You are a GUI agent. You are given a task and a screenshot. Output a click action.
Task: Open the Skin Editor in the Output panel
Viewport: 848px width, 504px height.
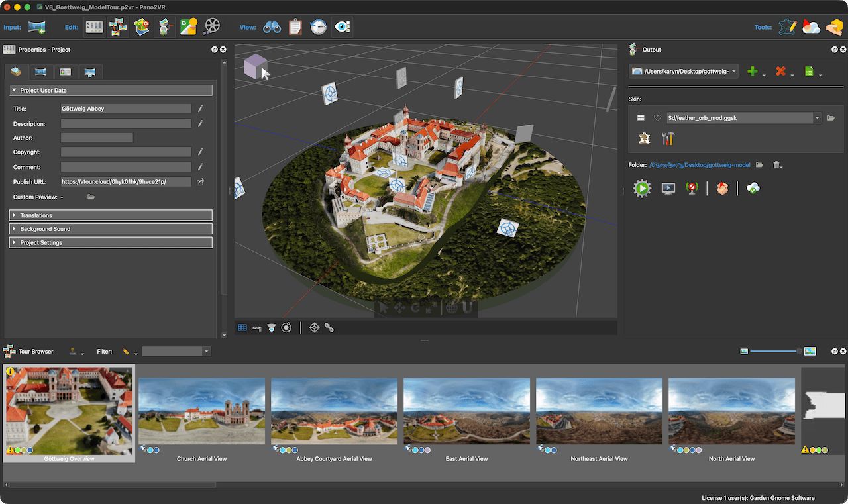(x=643, y=138)
